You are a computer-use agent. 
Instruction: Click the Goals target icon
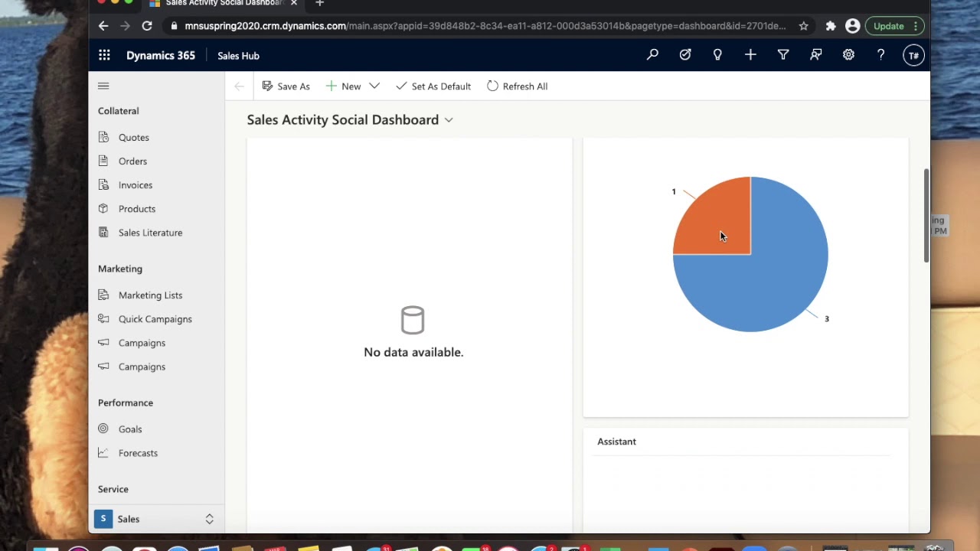103,429
